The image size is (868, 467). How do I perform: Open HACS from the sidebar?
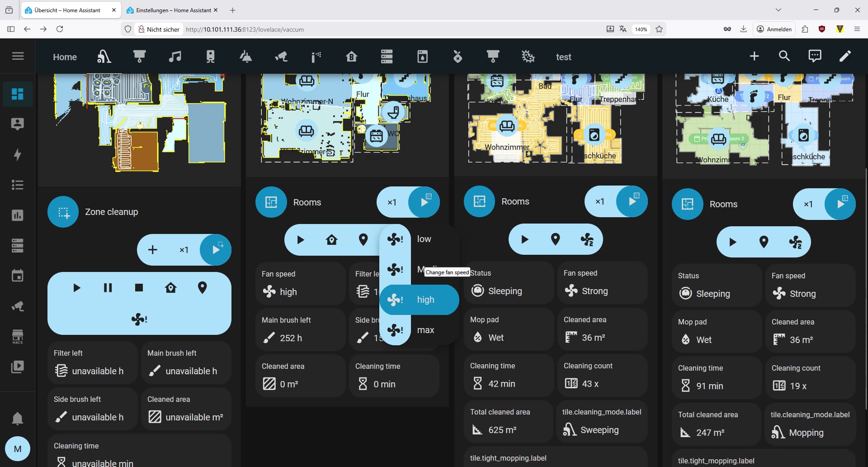18,336
